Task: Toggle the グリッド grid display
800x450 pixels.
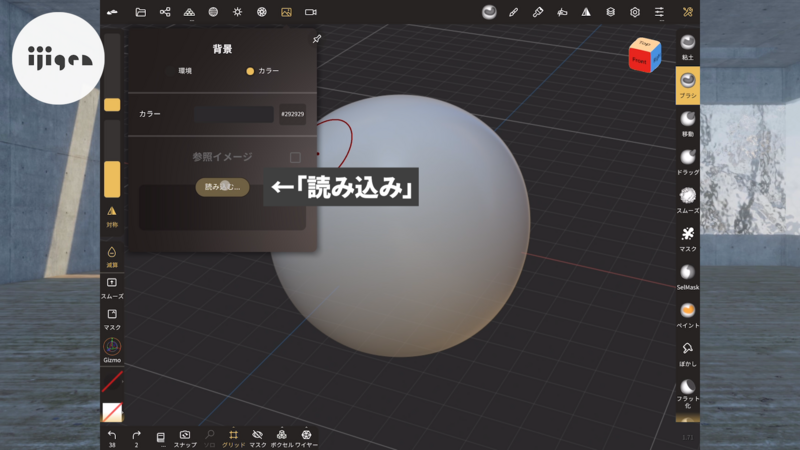Action: coord(233,438)
